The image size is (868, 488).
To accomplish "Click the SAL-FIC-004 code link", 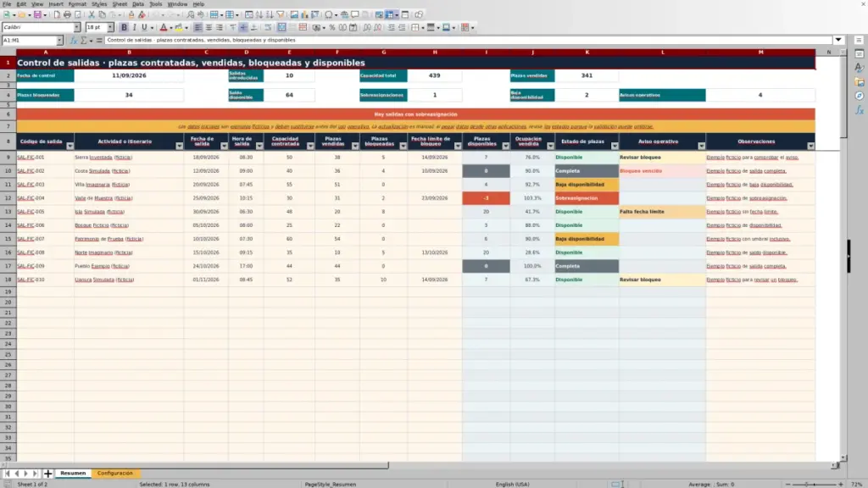I will 31,198.
